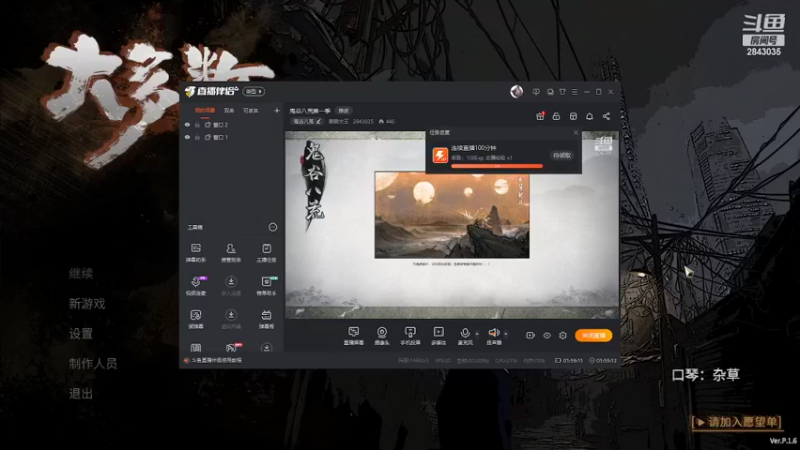Open the notification bell icon
The width and height of the screenshot is (800, 450).
pos(589,116)
